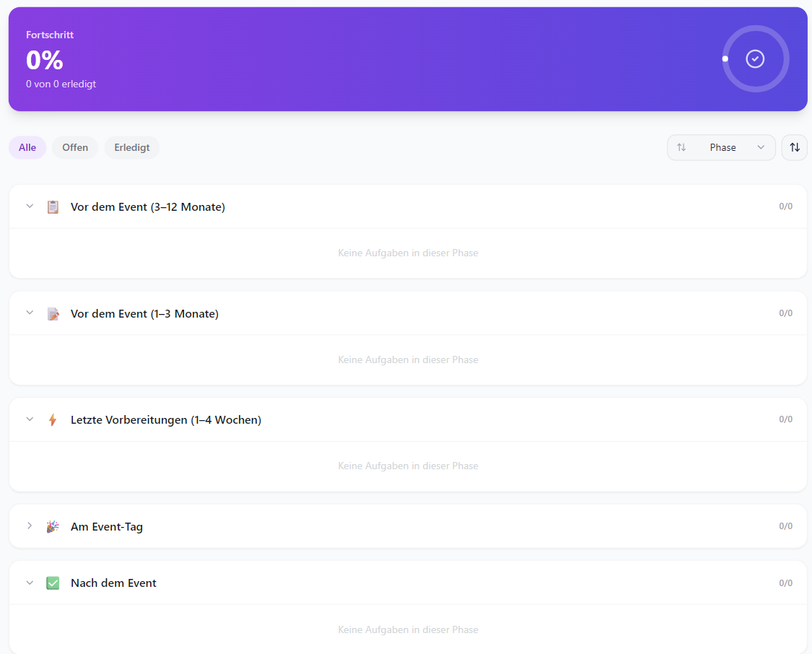Click the party popper icon for Am Event-Tag
The image size is (812, 654).
[53, 527]
